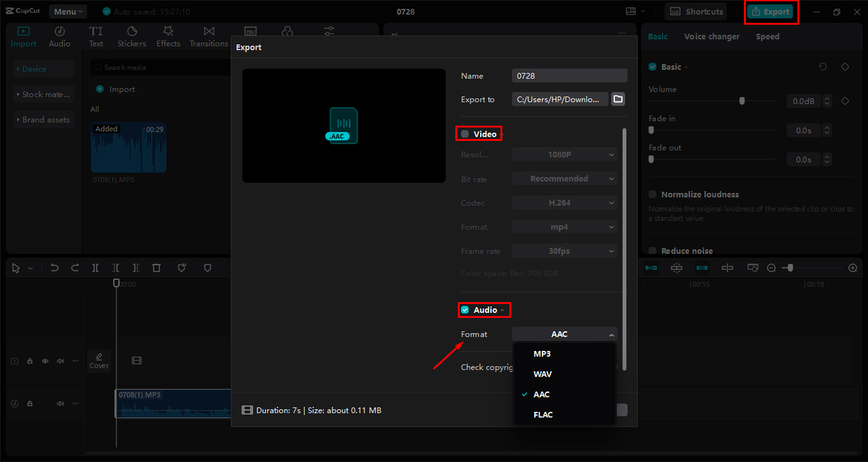The width and height of the screenshot is (868, 462).
Task: Click the Name field containing 0728
Action: pos(570,76)
